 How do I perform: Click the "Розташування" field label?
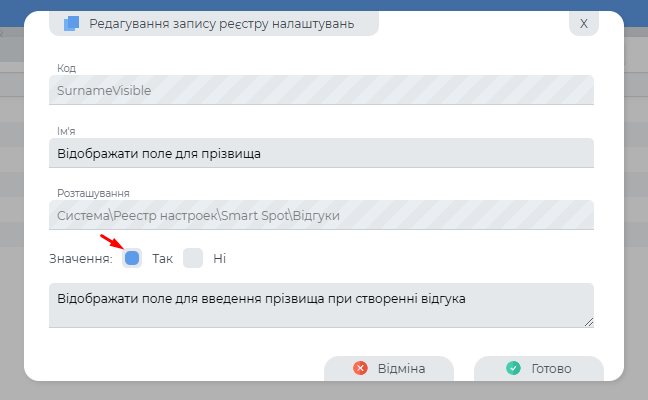click(93, 193)
